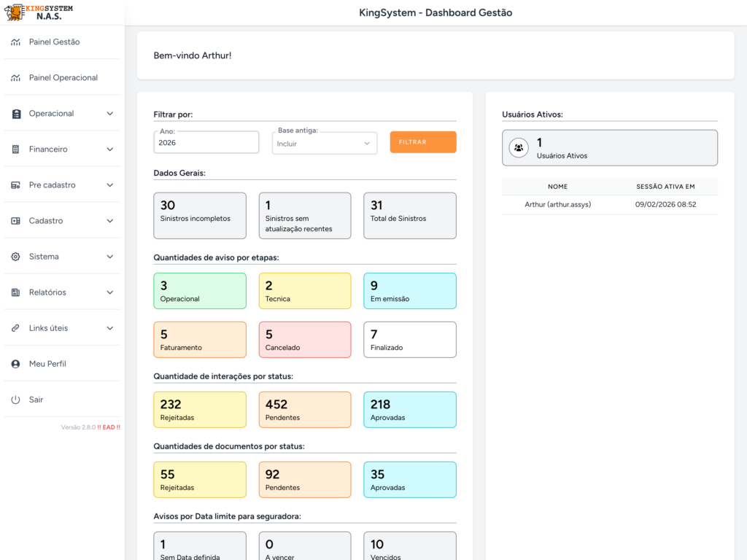
Task: Expand the Cadastro menu chevron
Action: (110, 221)
